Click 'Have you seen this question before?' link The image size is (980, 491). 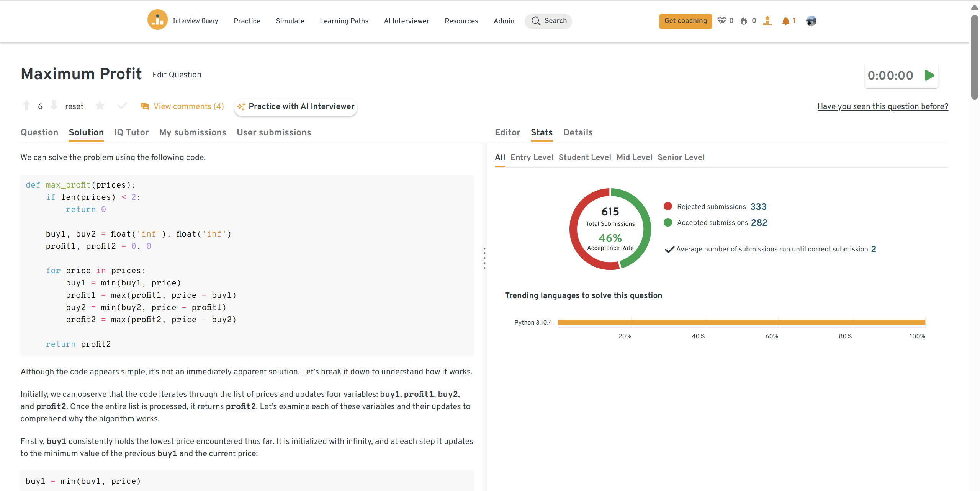point(883,106)
